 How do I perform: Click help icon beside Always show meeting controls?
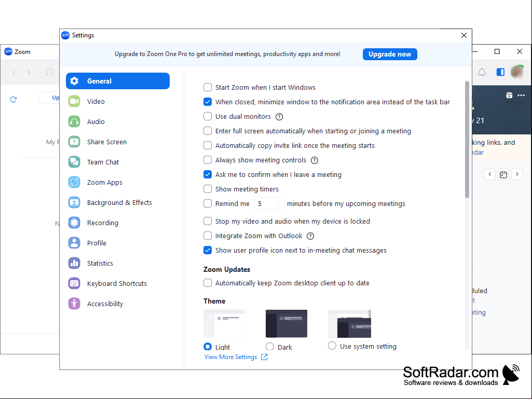(x=315, y=160)
